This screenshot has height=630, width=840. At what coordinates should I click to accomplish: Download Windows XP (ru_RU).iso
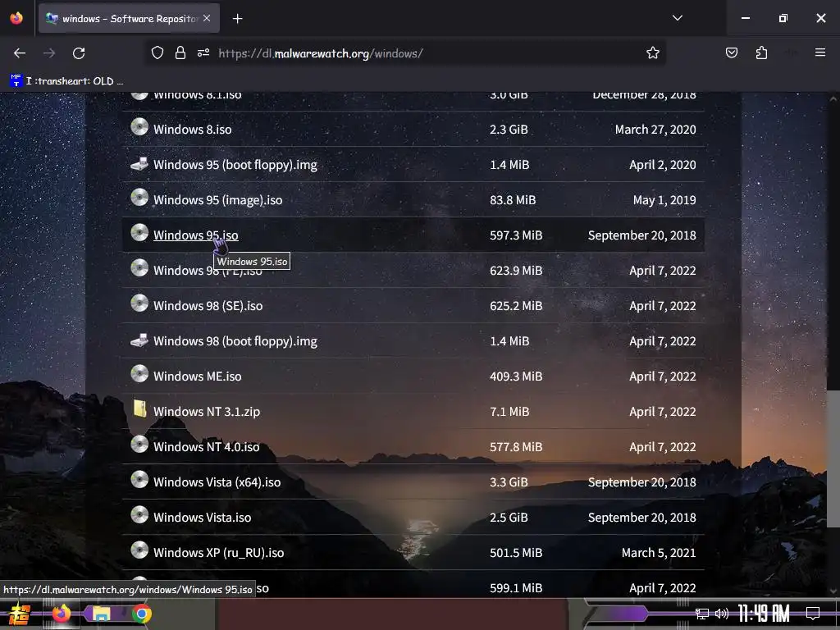[218, 553]
